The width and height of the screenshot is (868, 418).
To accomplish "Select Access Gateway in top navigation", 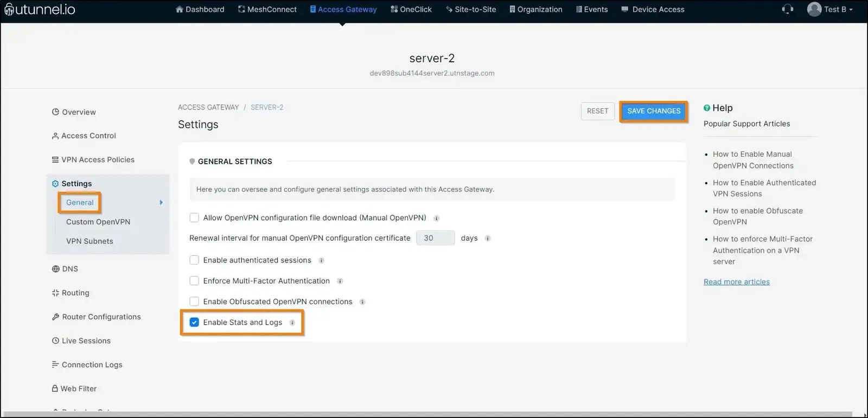I will tap(343, 9).
